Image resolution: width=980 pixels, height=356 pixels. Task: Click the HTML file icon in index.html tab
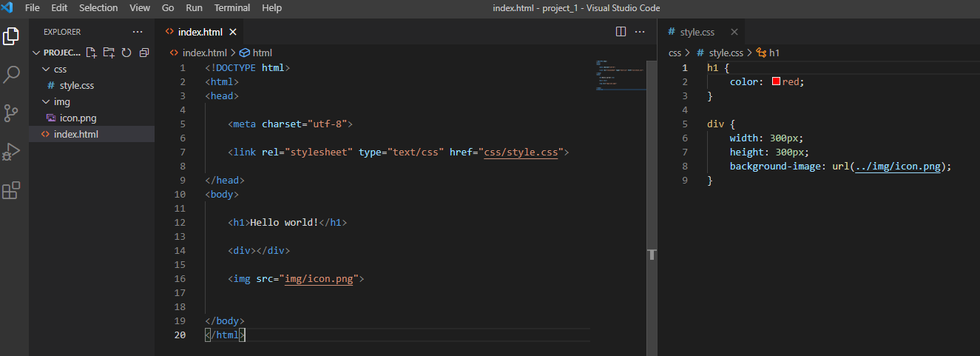pos(170,32)
